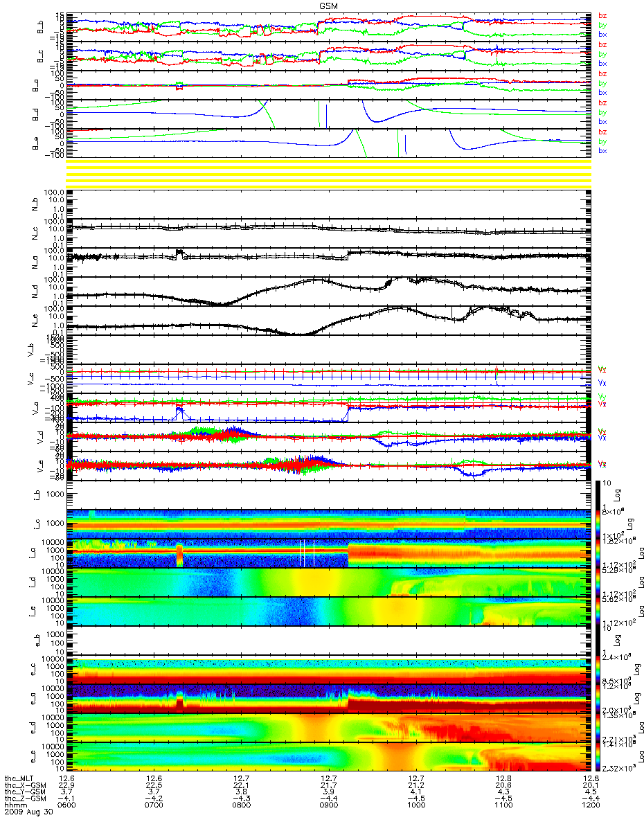The width and height of the screenshot is (644, 831).
Task: Click the Y-GSM value 4.3
Action: pyautogui.click(x=503, y=792)
